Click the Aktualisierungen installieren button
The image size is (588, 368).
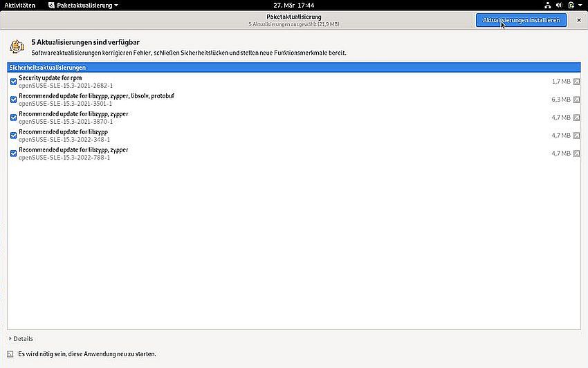tap(522, 20)
